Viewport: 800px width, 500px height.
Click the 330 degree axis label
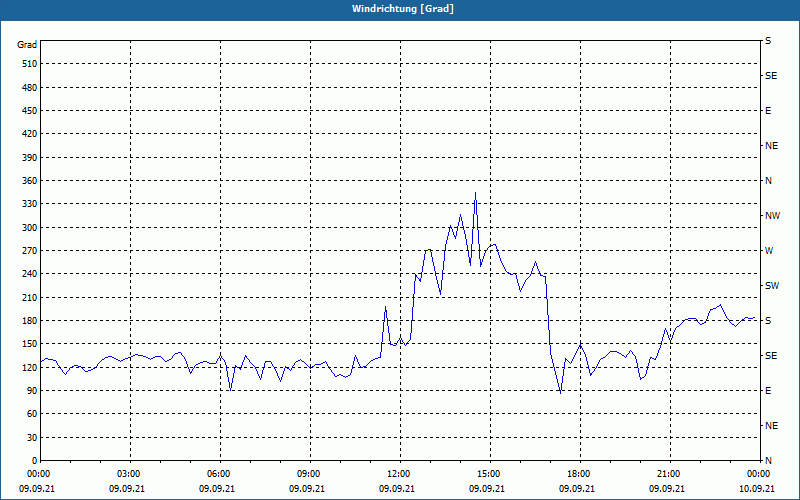(30, 204)
